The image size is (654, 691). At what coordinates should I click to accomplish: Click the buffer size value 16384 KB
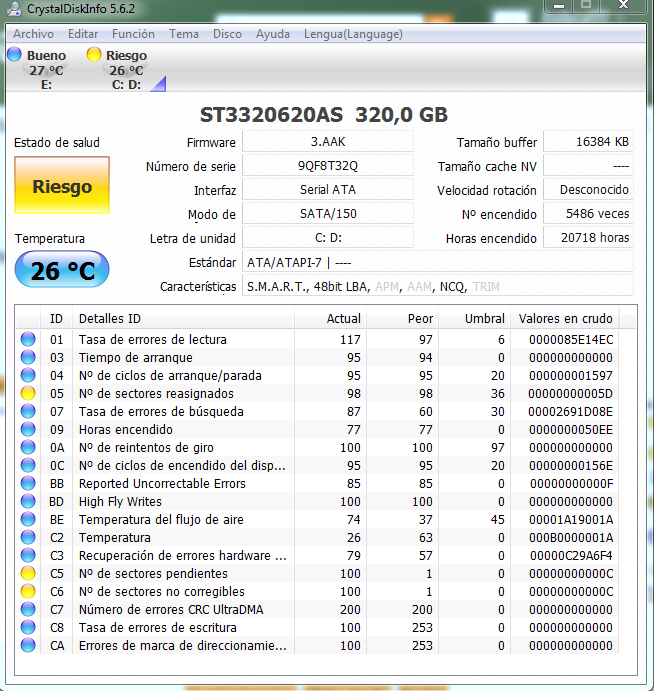point(588,142)
